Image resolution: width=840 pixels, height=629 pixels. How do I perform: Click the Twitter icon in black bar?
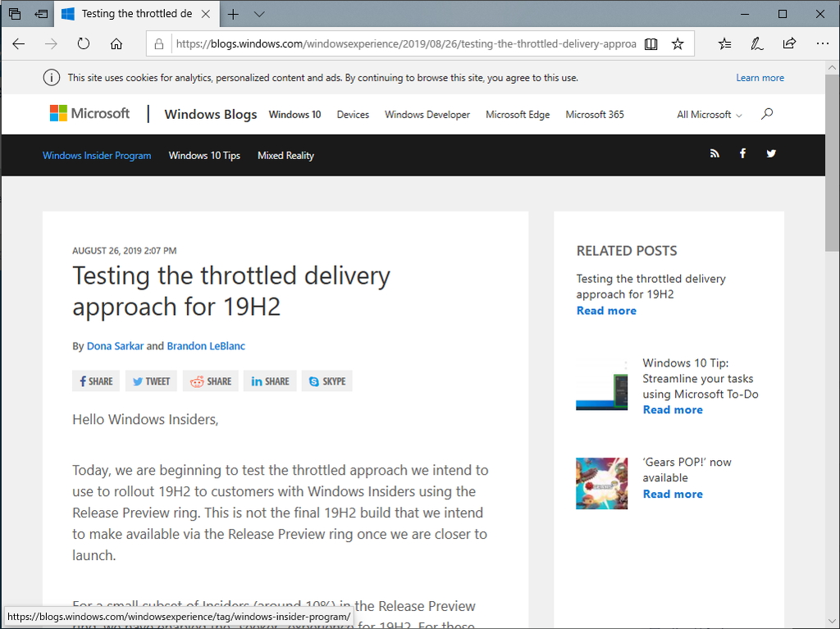coord(771,154)
